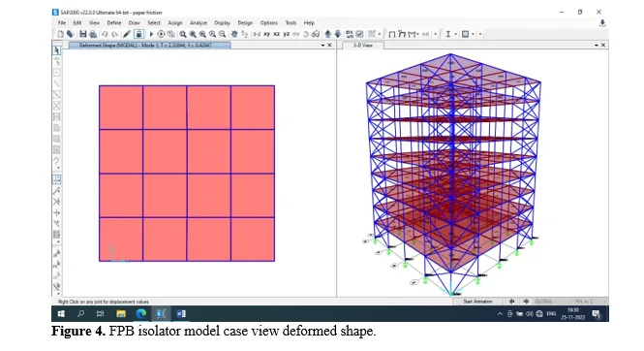644x351 pixels.
Task: Select the Pan hand tool
Action: click(x=234, y=34)
